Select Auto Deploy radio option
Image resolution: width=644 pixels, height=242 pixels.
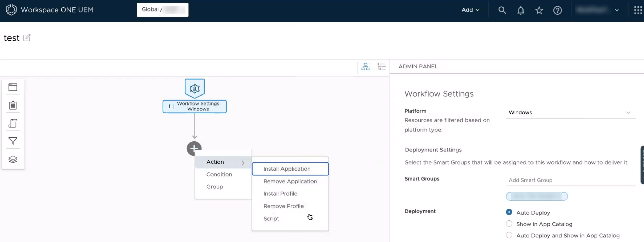point(509,212)
